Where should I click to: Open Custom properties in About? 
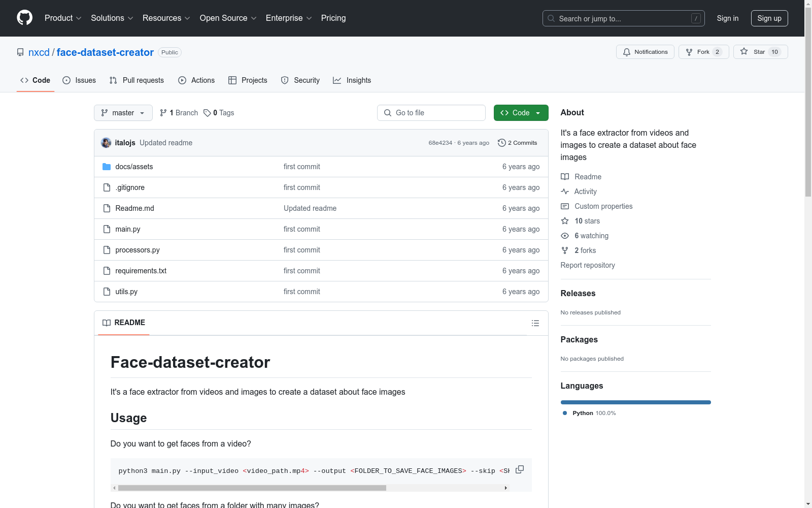pyautogui.click(x=597, y=206)
